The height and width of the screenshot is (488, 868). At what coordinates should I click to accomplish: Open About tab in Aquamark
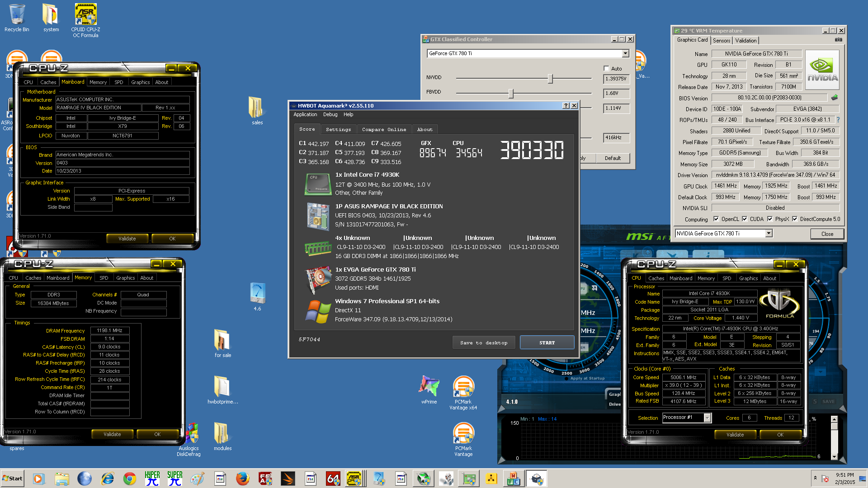tap(425, 130)
